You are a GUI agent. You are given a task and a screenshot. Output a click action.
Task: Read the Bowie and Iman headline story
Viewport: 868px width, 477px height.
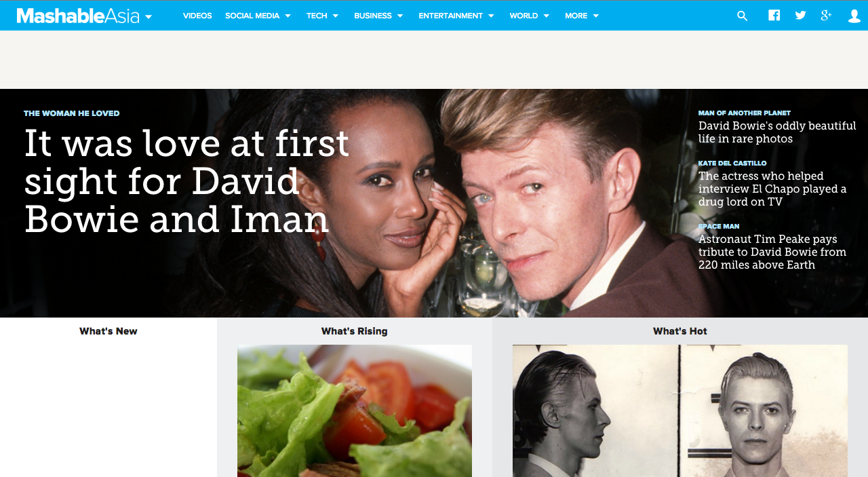[186, 181]
